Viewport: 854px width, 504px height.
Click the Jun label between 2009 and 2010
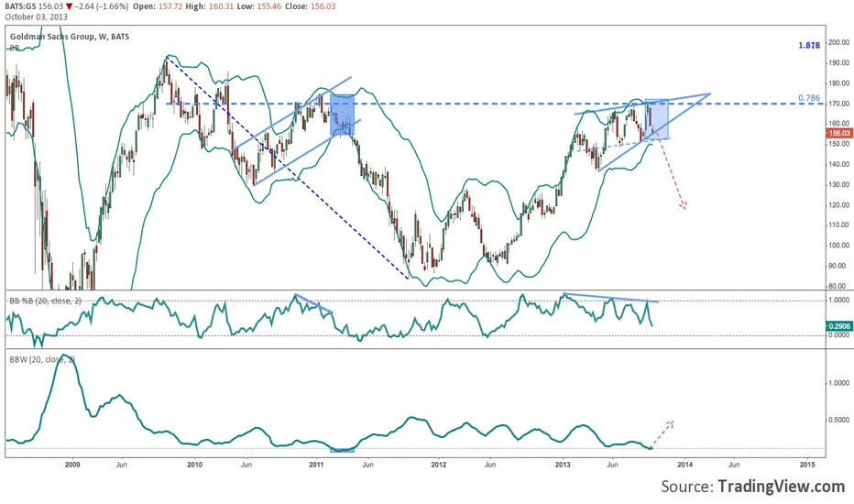[x=122, y=465]
